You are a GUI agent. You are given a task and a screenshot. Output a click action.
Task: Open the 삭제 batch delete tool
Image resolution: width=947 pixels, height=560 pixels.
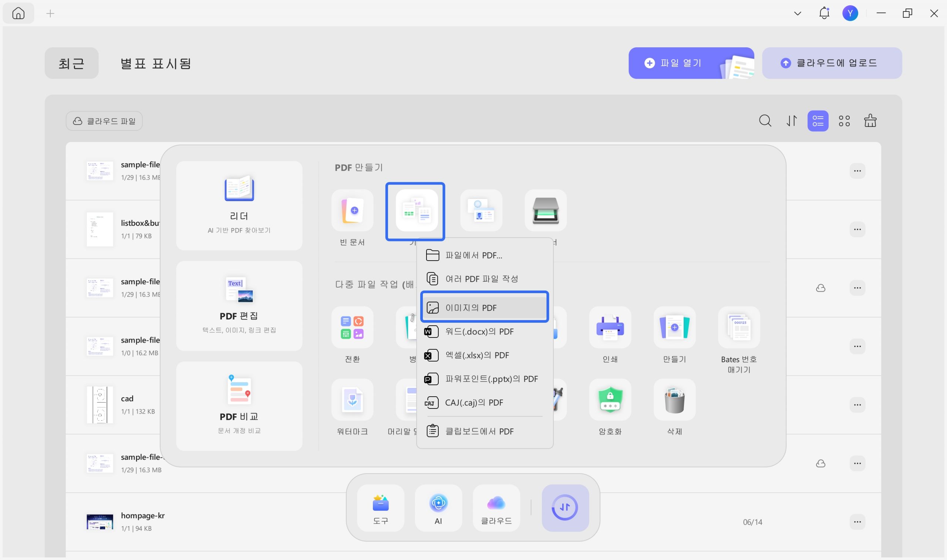click(x=674, y=400)
